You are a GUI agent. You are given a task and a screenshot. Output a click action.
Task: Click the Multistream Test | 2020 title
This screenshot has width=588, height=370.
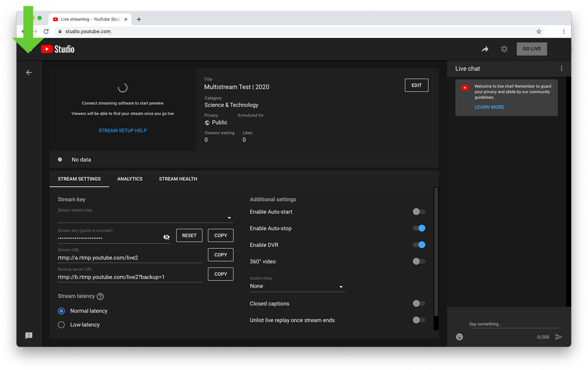point(236,87)
